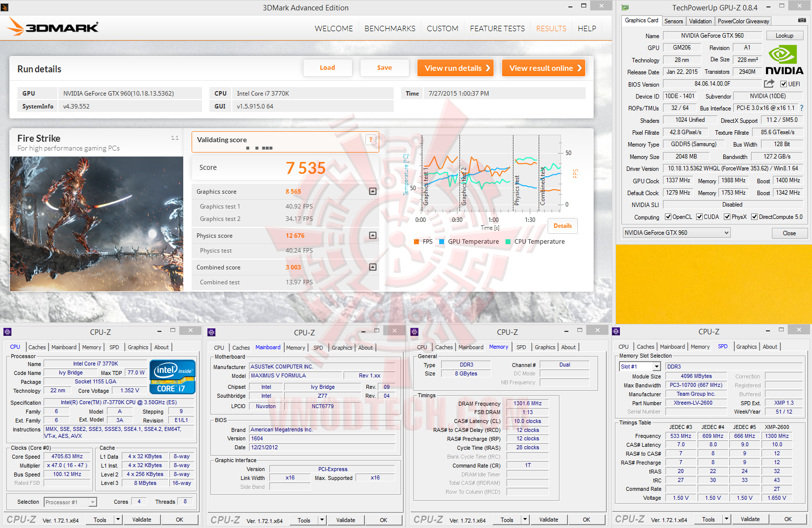812x528 pixels.
Task: Click the BIOS share/export icon in GPU-Z
Action: [768, 84]
